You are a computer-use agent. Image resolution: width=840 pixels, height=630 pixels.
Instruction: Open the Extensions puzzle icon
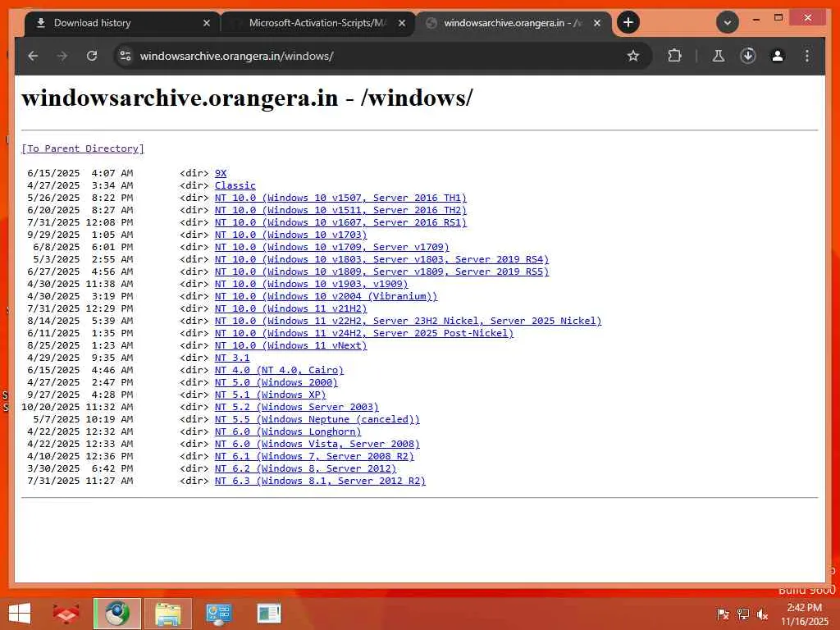pos(674,56)
